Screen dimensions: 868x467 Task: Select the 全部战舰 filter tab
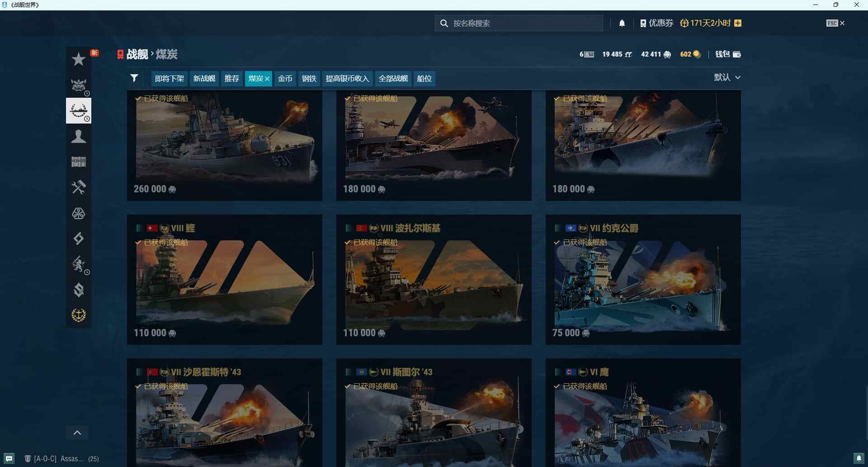click(393, 78)
